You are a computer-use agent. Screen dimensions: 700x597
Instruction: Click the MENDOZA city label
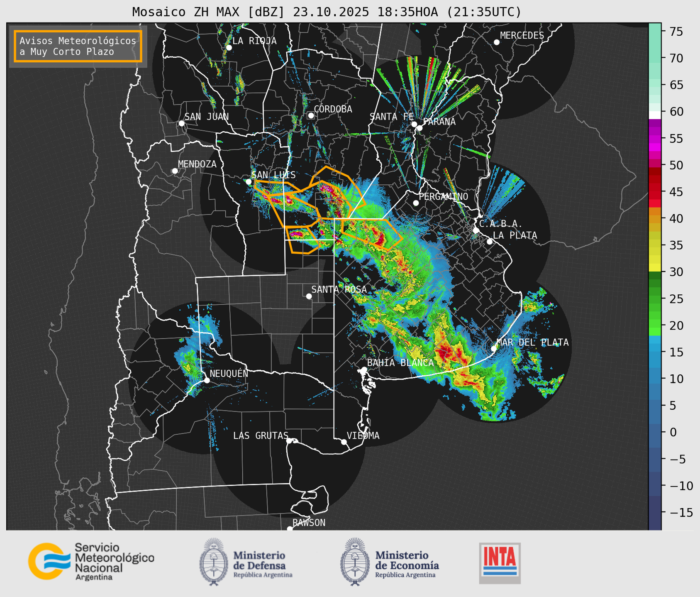[197, 164]
